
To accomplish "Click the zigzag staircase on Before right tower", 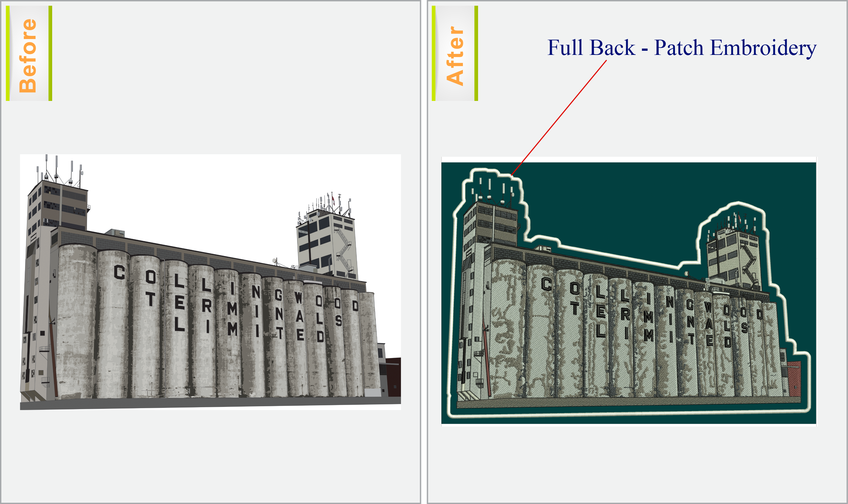I will pos(344,251).
